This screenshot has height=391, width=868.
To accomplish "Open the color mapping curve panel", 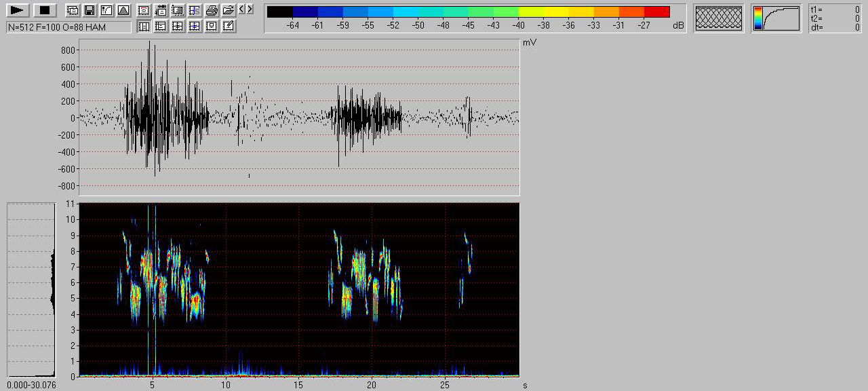I will (776, 18).
